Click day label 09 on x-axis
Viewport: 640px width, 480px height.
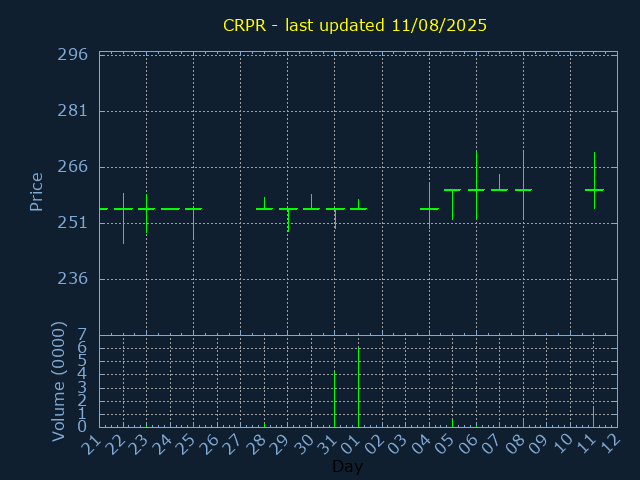click(x=538, y=444)
